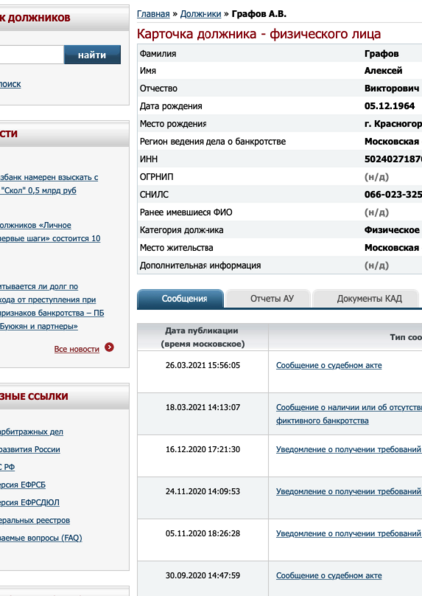Screen dimensions: 422x596
Task: Click the найти search button
Action: [92, 55]
